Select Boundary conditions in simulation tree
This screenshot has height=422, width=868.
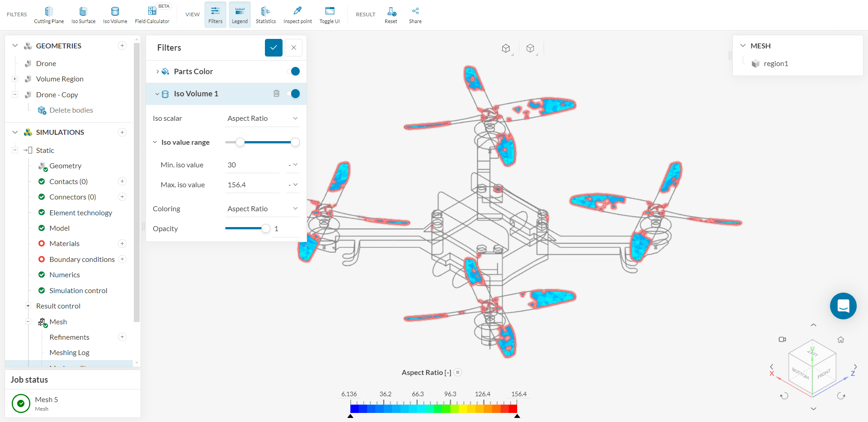coord(82,259)
